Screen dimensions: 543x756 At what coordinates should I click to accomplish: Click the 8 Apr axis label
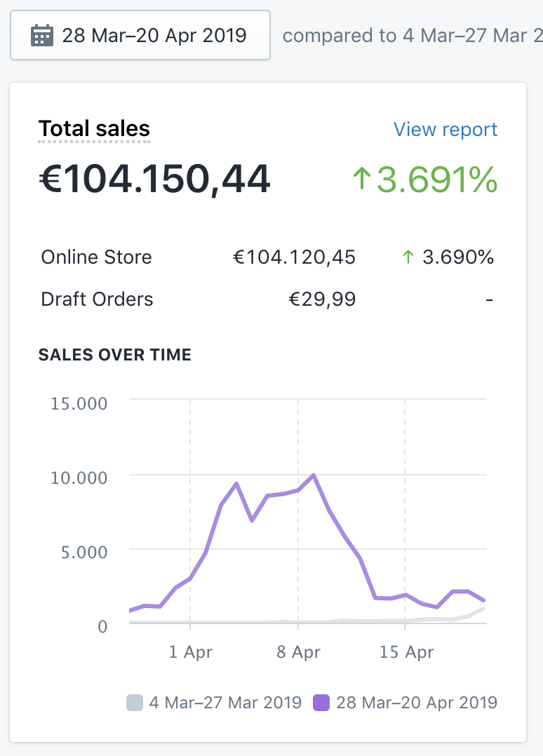tap(298, 652)
